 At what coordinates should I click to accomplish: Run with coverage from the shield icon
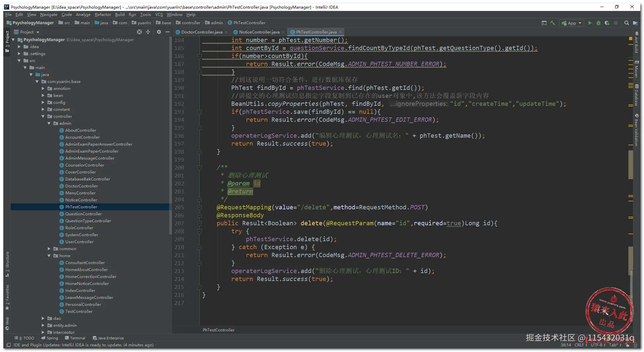[607, 23]
